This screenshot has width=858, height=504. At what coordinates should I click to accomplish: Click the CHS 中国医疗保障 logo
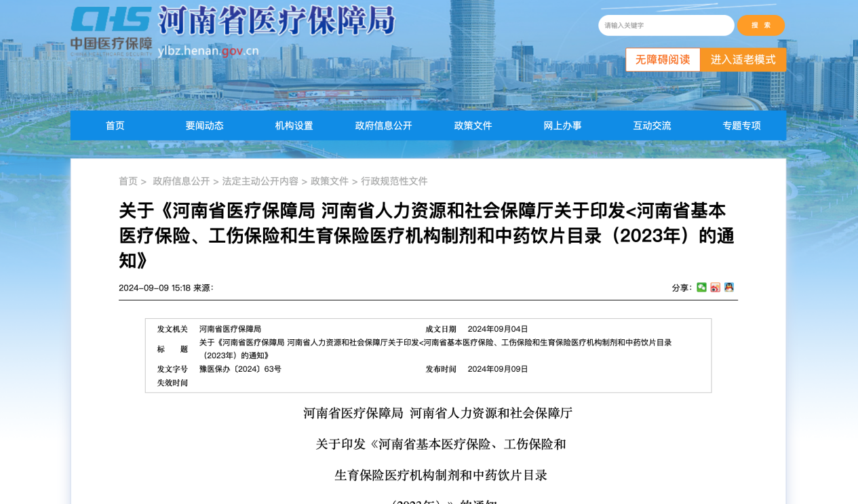click(x=111, y=30)
